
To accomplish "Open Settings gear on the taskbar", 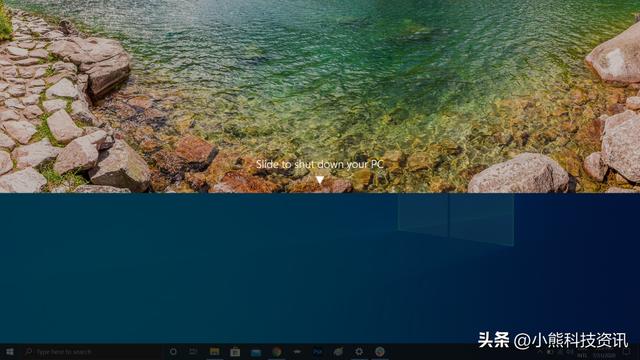I will click(359, 351).
